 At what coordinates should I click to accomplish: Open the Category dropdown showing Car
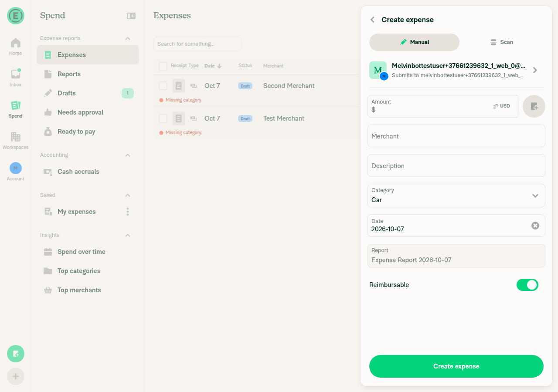coord(456,196)
